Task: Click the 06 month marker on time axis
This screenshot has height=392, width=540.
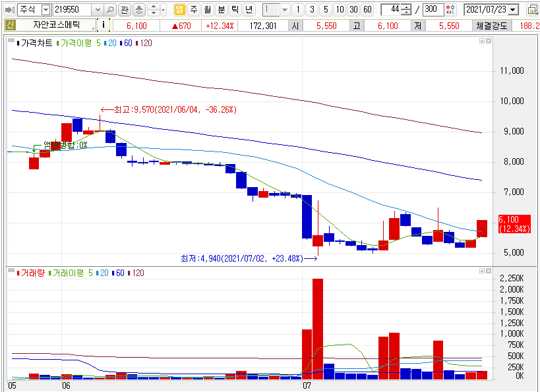Action: coord(66,385)
